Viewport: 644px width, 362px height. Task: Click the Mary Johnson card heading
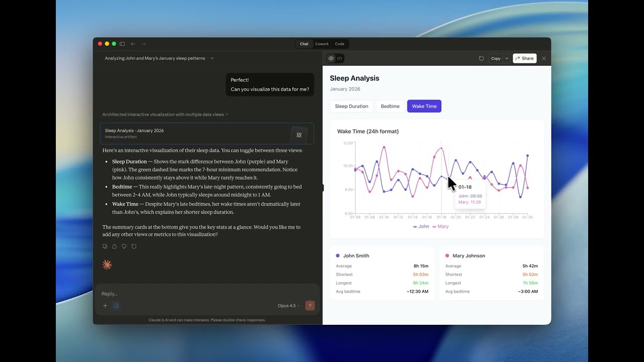(x=469, y=256)
